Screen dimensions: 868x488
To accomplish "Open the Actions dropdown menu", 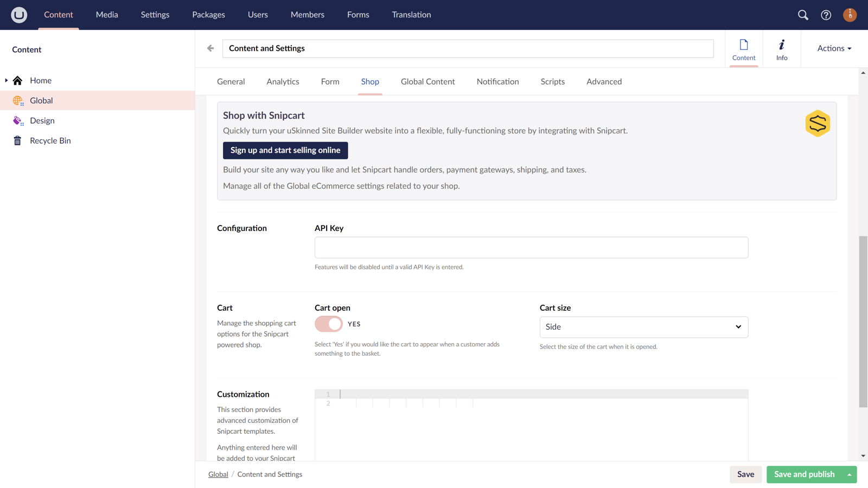I will pyautogui.click(x=834, y=48).
